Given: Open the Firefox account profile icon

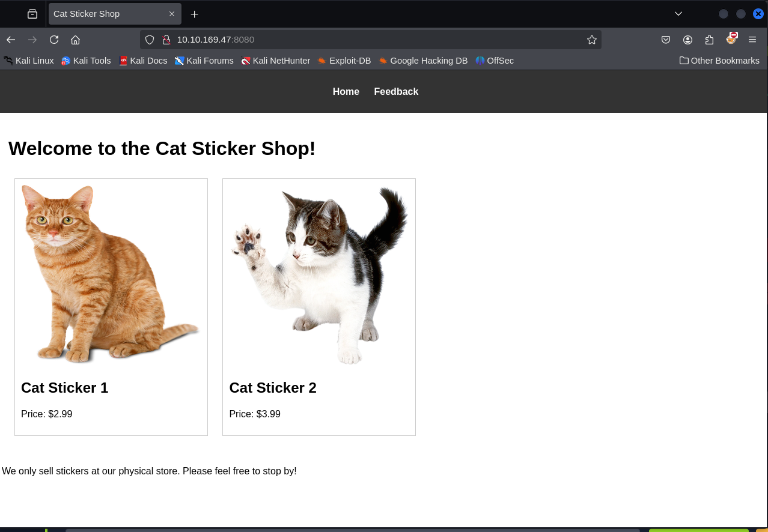Looking at the screenshot, I should [x=687, y=40].
